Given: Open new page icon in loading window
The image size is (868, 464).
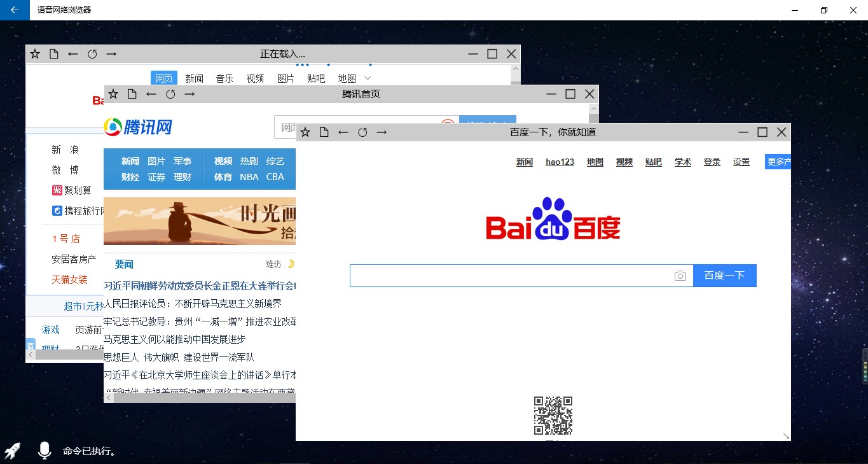Looking at the screenshot, I should tap(54, 54).
